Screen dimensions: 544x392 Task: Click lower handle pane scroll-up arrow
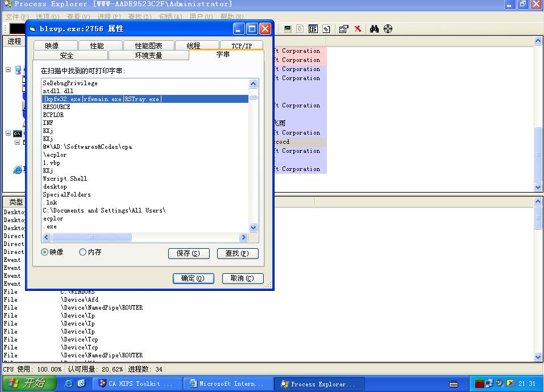(538, 201)
